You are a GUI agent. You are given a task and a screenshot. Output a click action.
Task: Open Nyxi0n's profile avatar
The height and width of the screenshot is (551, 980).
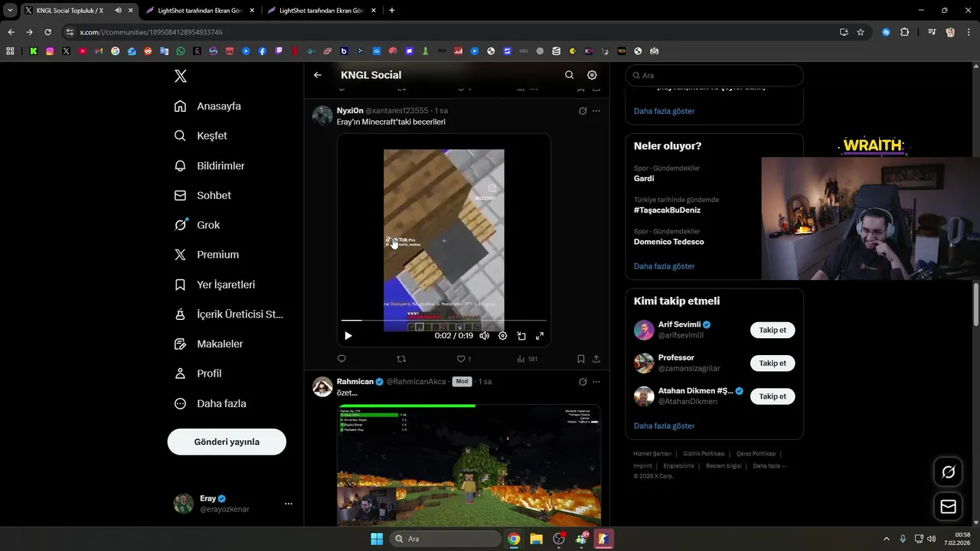click(x=322, y=116)
